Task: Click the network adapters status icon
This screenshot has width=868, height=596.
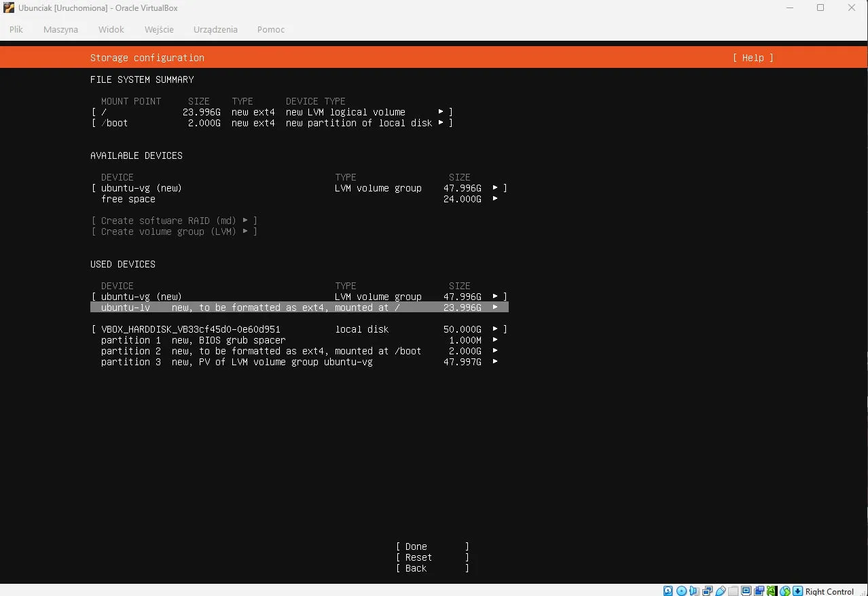Action: coord(708,591)
